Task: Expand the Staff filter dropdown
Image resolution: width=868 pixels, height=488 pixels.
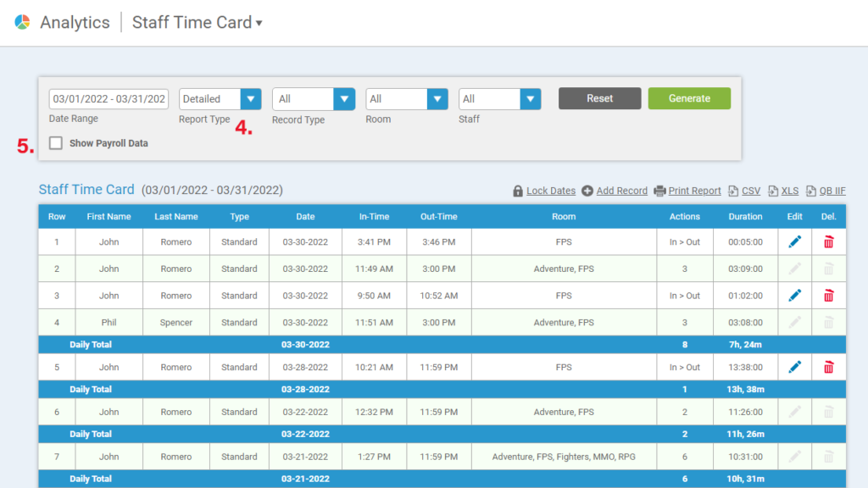Action: click(x=531, y=98)
